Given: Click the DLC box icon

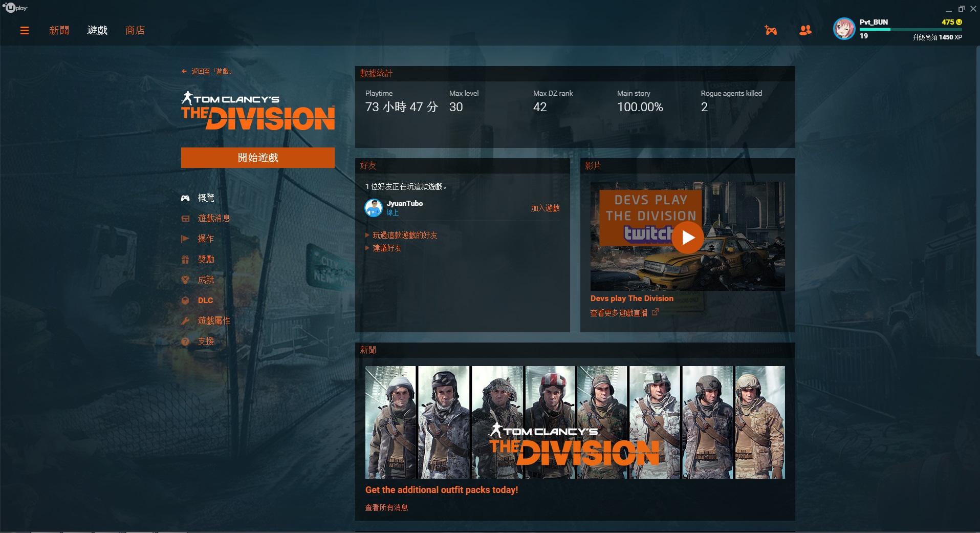Looking at the screenshot, I should coord(185,301).
